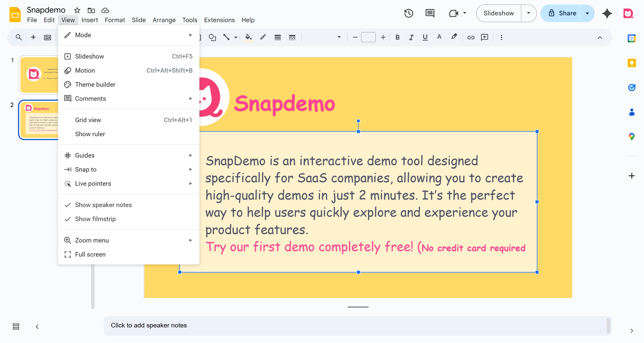The image size is (644, 343).
Task: Open Google Calendar side panel icon
Action: coord(631,38)
